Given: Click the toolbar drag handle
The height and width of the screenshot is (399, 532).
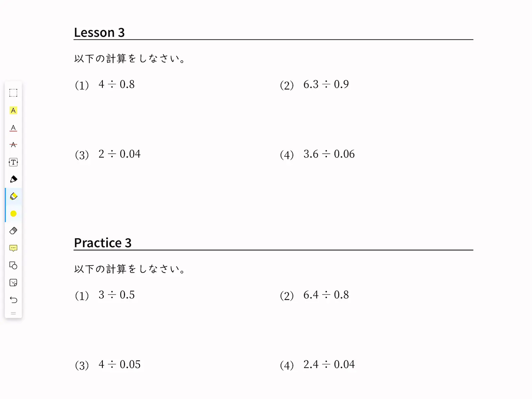Looking at the screenshot, I should [x=13, y=313].
